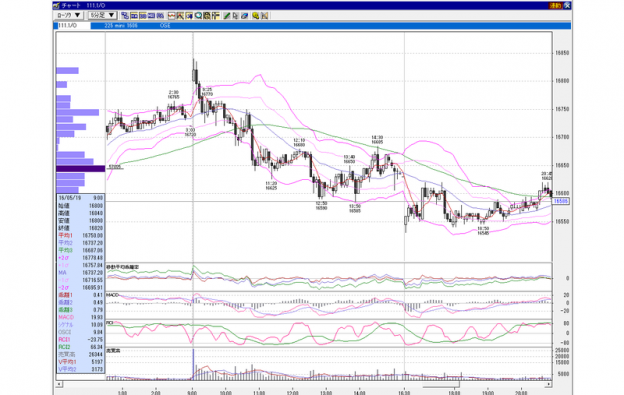Open the 5分足 timeframe dropdown
624x395 pixels.
pos(102,16)
